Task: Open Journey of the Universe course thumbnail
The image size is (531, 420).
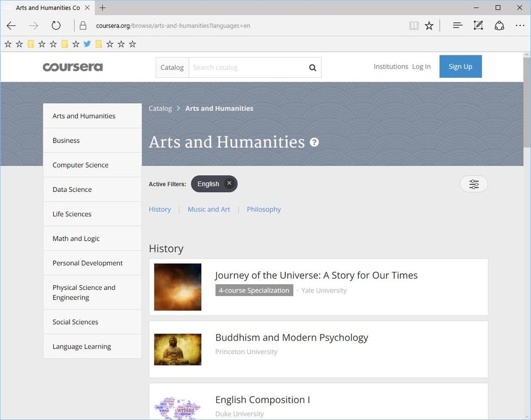Action: 178,287
